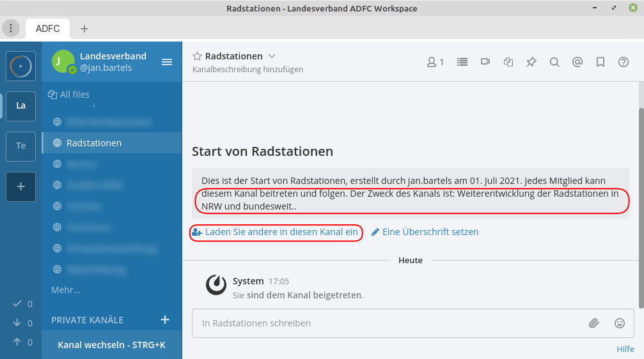Open the three-dot application menu
The height and width of the screenshot is (359, 644).
tap(11, 28)
